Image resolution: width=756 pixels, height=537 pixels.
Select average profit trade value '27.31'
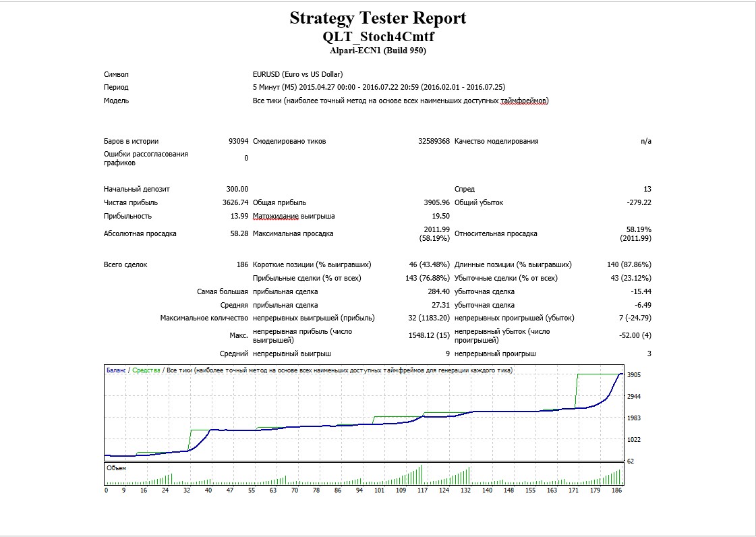coord(440,305)
